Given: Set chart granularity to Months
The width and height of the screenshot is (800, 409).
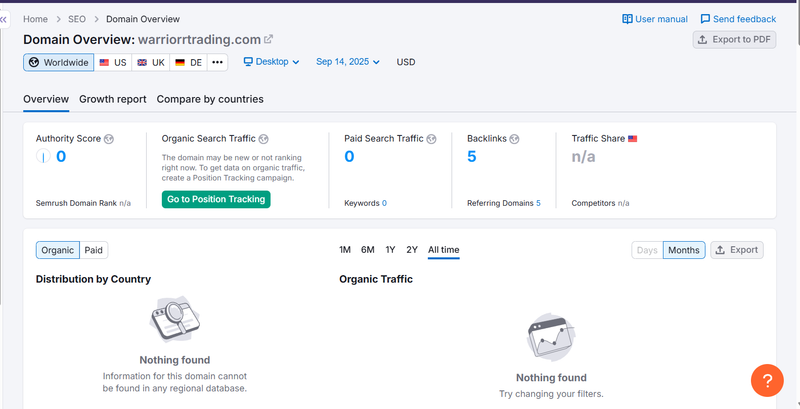Looking at the screenshot, I should 684,250.
